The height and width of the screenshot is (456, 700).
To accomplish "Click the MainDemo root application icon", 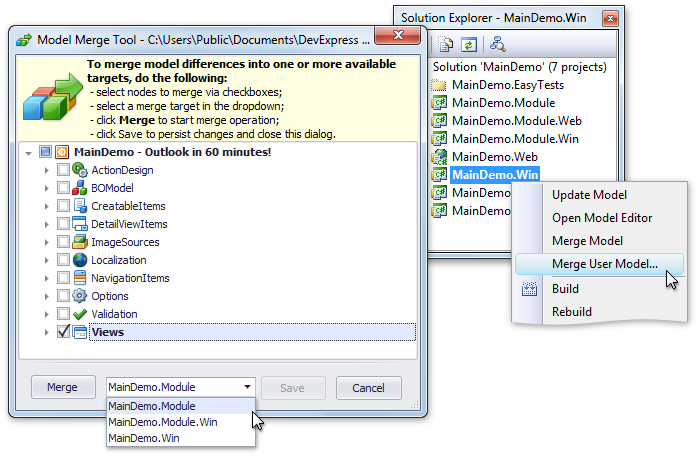I will point(62,152).
